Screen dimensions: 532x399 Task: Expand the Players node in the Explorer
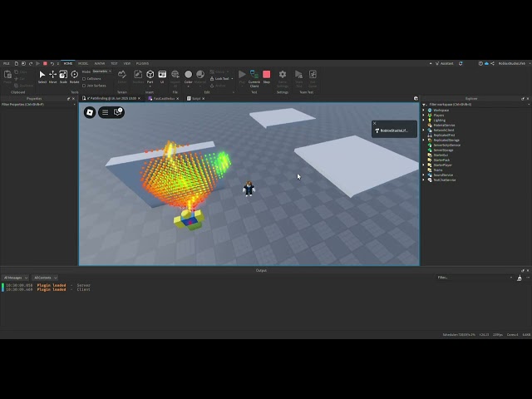[x=423, y=116]
